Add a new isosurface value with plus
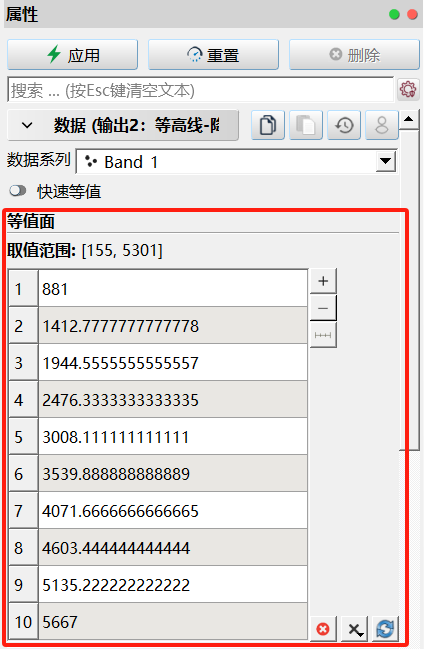Viewport: 424px width, 649px height. (323, 281)
